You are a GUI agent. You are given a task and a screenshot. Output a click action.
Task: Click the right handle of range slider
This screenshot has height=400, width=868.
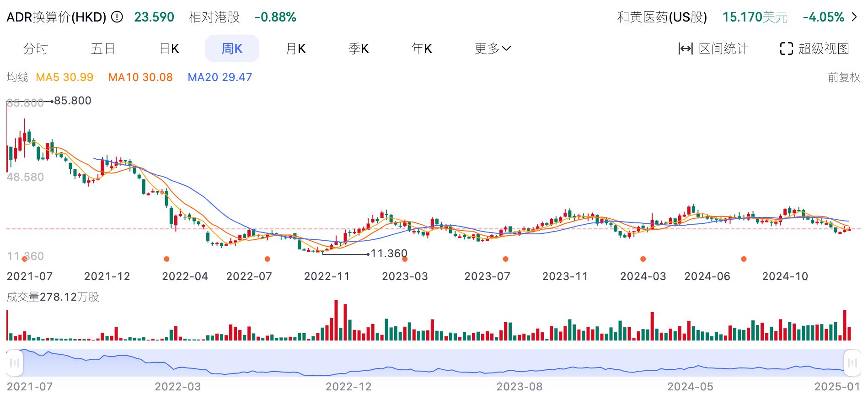[852, 363]
